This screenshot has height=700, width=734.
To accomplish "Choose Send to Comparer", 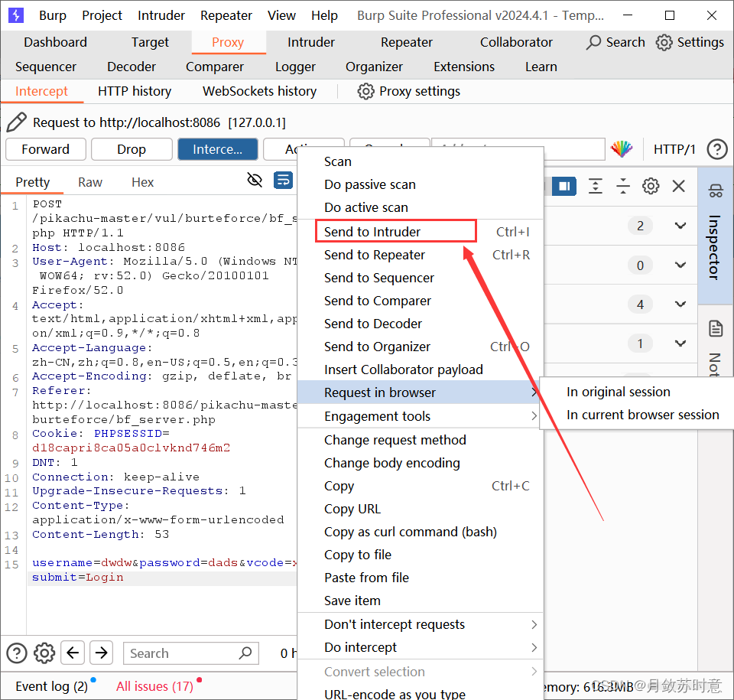I will click(421, 301).
